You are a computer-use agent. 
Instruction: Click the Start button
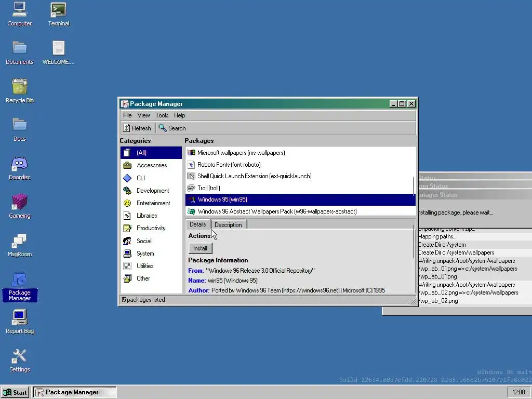click(15, 393)
